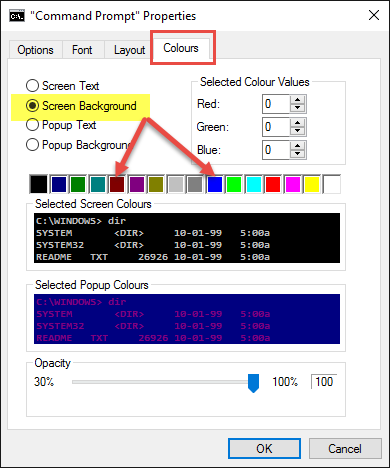Increase the Green value with up arrow
390x468 pixels.
tap(297, 123)
